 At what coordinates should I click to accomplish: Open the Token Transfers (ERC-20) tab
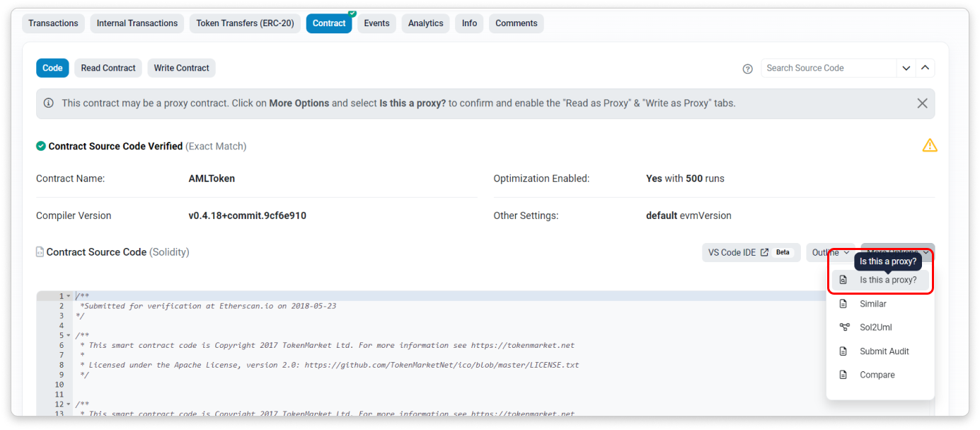[x=245, y=23]
